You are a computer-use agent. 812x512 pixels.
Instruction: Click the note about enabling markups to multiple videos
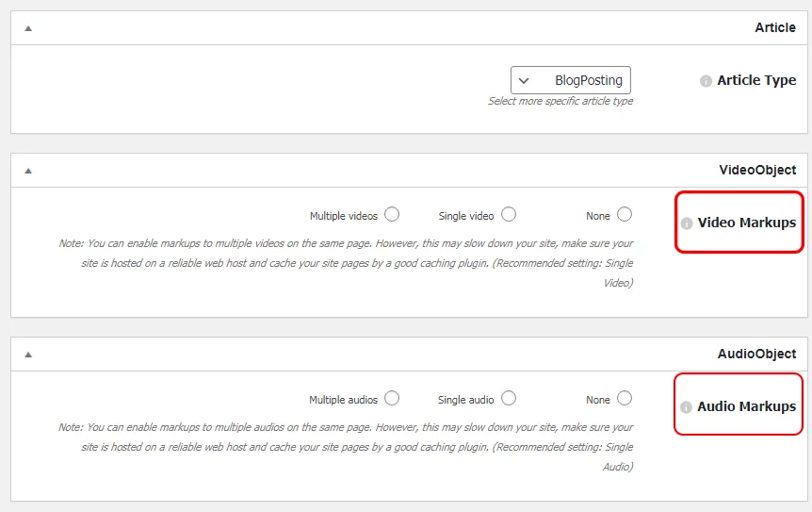point(346,263)
